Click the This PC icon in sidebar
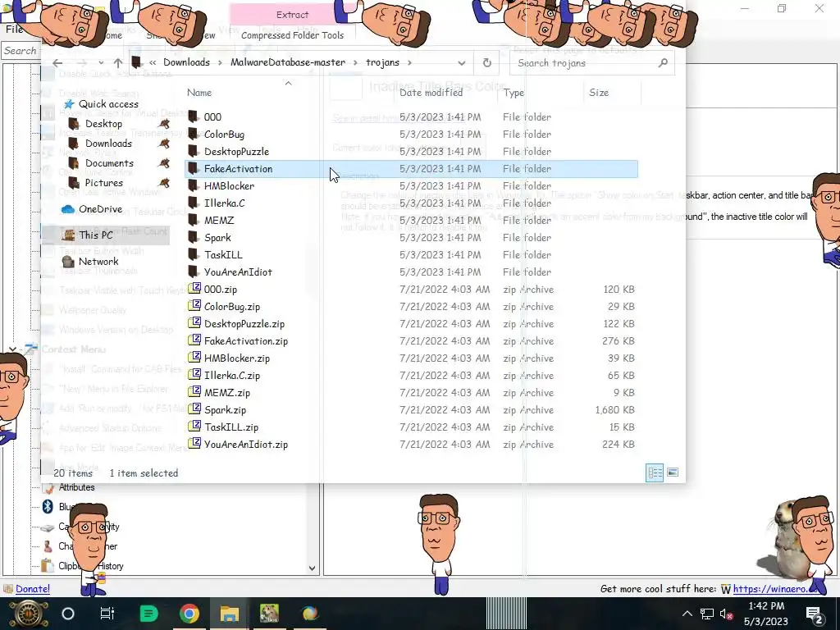The height and width of the screenshot is (630, 840). pos(68,235)
